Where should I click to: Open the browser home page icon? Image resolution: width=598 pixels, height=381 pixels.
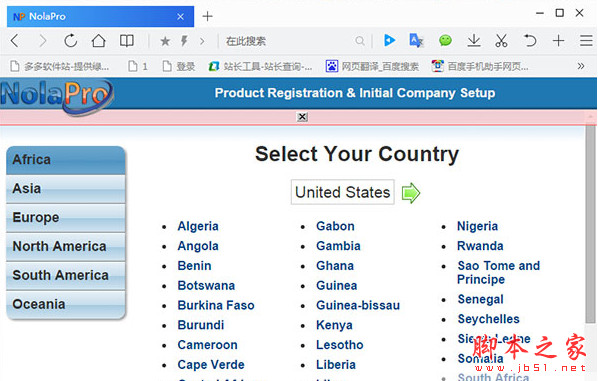tap(98, 40)
